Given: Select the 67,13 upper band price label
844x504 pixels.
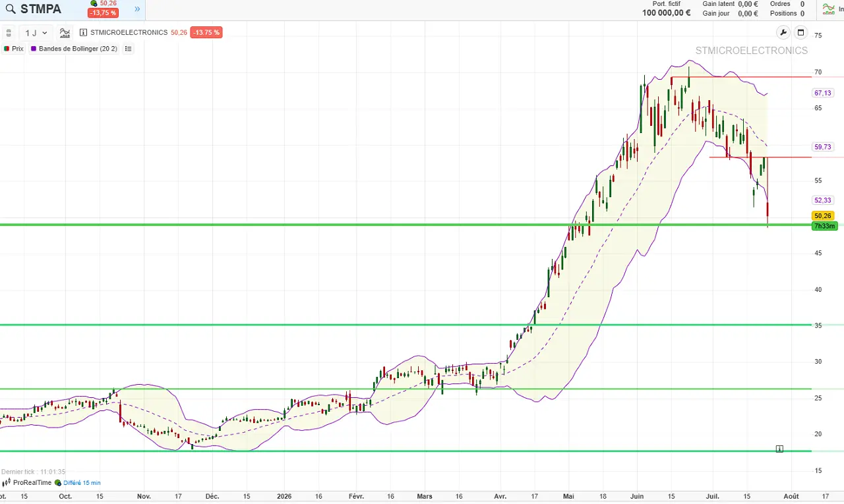Looking at the screenshot, I should (822, 93).
